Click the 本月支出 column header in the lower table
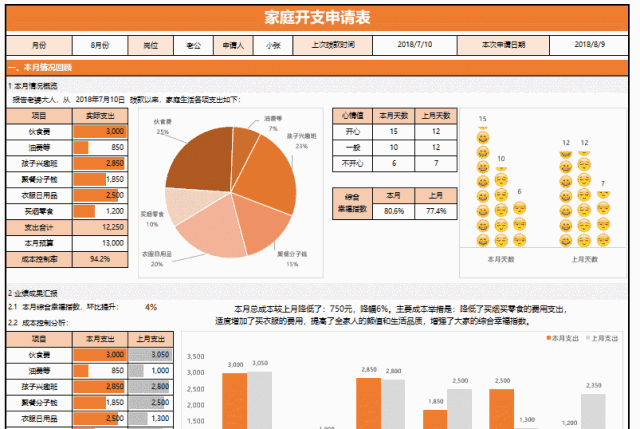640x429 pixels. pos(100,339)
